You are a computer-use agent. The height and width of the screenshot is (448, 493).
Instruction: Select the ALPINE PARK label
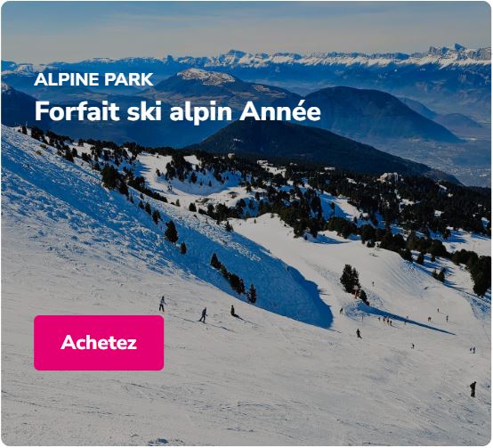point(93,79)
